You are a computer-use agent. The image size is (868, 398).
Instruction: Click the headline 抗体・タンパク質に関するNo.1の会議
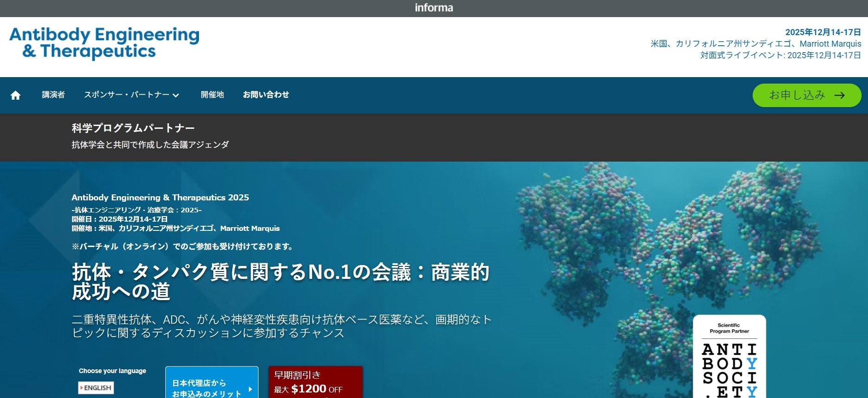[x=281, y=282]
